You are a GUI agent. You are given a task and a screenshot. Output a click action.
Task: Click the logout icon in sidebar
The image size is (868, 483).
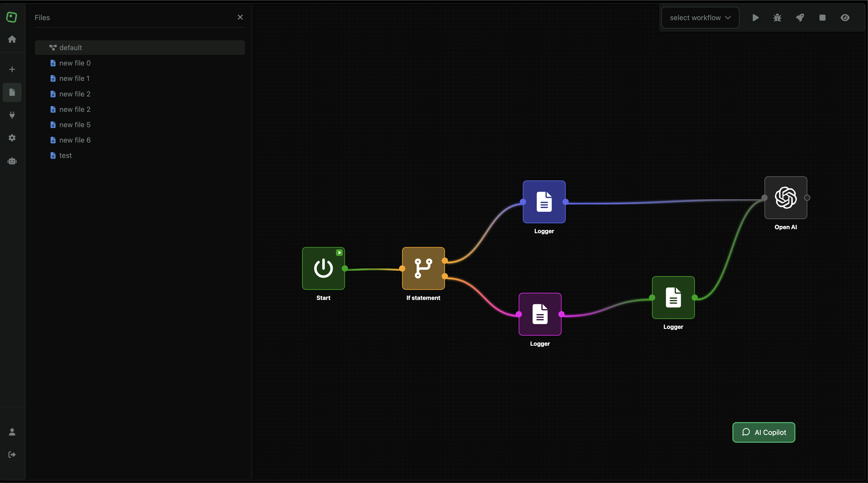click(12, 455)
